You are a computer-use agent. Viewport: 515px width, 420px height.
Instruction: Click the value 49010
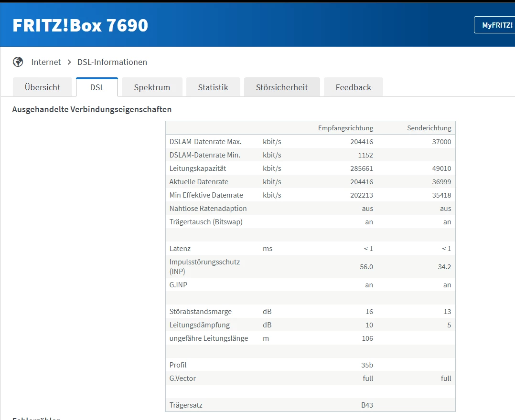click(x=442, y=168)
